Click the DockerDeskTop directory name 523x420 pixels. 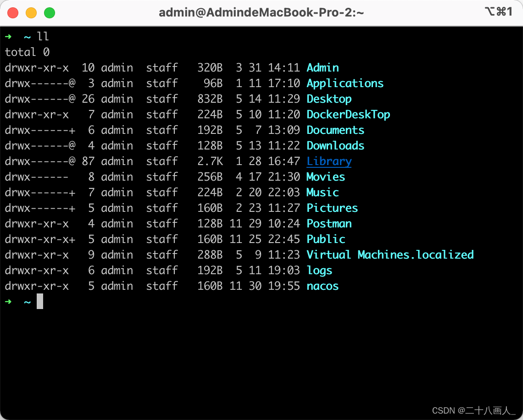coord(348,114)
